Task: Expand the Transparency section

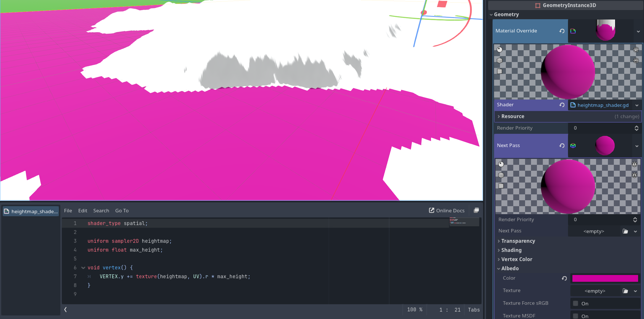Action: point(518,241)
